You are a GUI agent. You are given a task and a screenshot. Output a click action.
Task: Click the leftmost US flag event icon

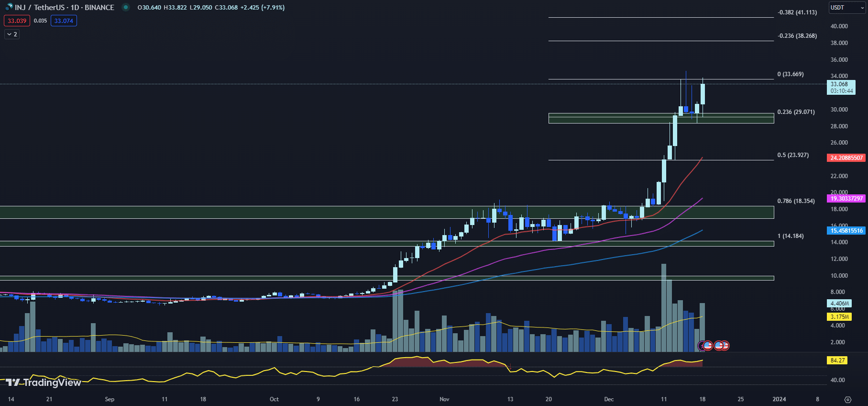click(x=708, y=345)
